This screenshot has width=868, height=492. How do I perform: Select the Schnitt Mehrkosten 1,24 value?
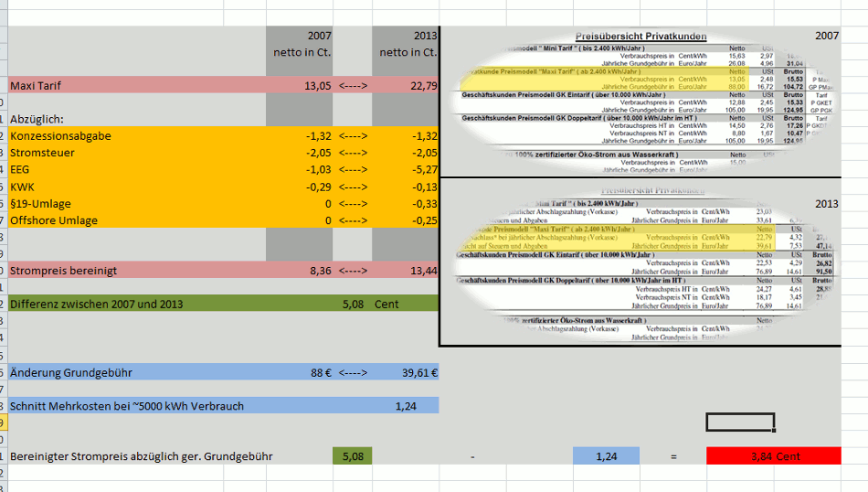click(408, 406)
